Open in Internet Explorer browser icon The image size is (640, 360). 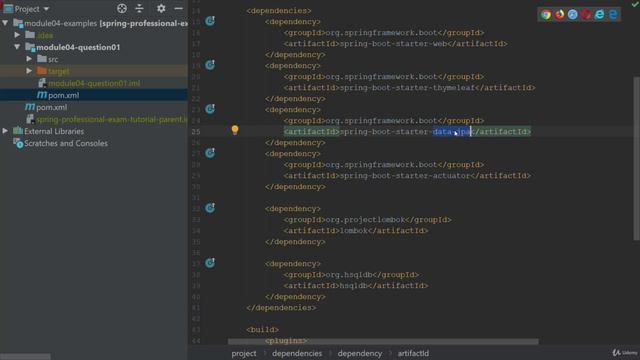tap(599, 15)
